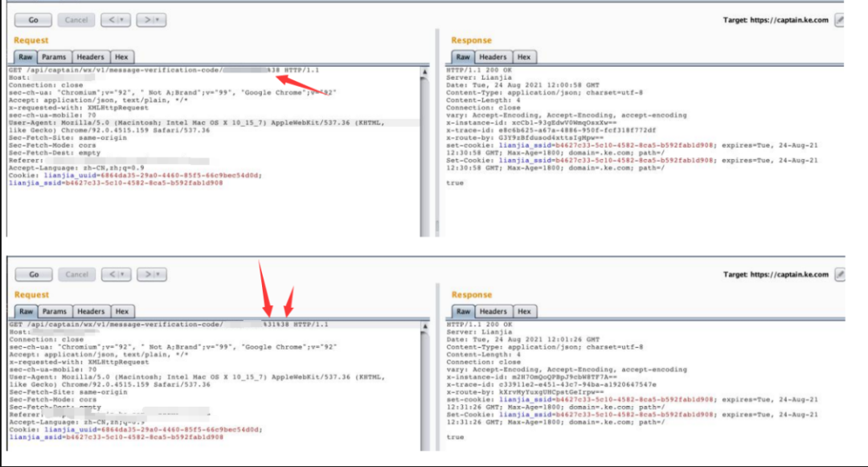868x467 pixels.
Task: Go back in history in the upper panel
Action: [x=112, y=20]
